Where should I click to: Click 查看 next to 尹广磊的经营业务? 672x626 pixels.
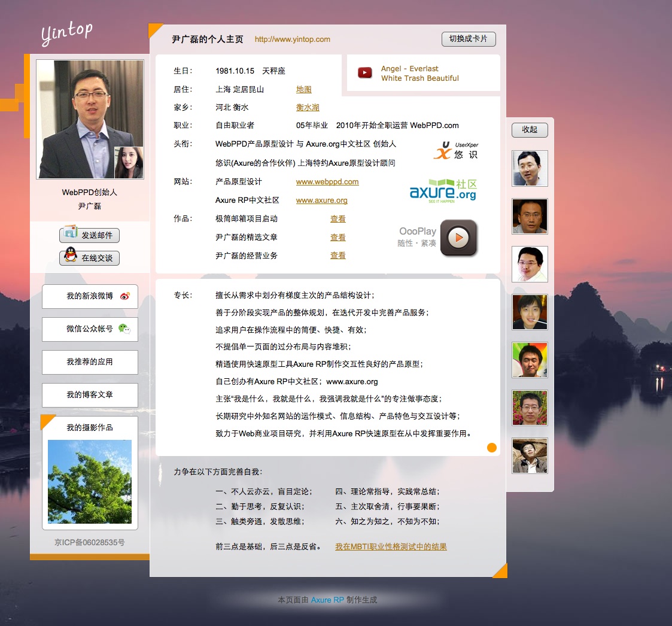[337, 256]
